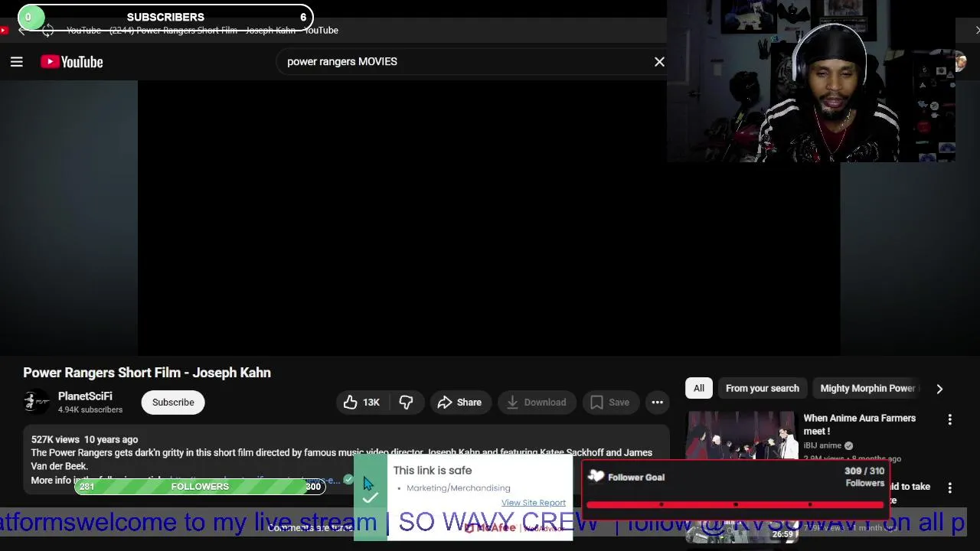980x551 pixels.
Task: Select the Mighty Morphin Power chip
Action: pos(867,388)
